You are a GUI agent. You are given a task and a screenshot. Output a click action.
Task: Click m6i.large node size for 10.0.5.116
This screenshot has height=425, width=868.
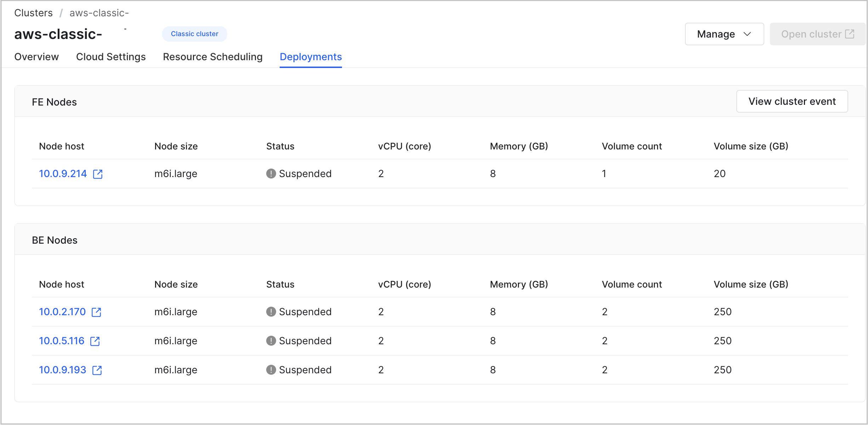point(176,341)
